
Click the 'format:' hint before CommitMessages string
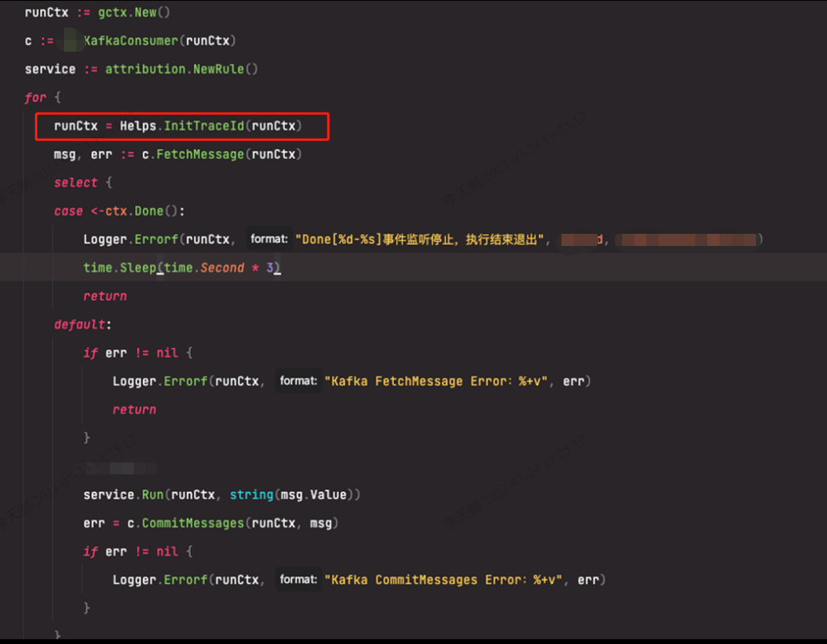(x=299, y=579)
